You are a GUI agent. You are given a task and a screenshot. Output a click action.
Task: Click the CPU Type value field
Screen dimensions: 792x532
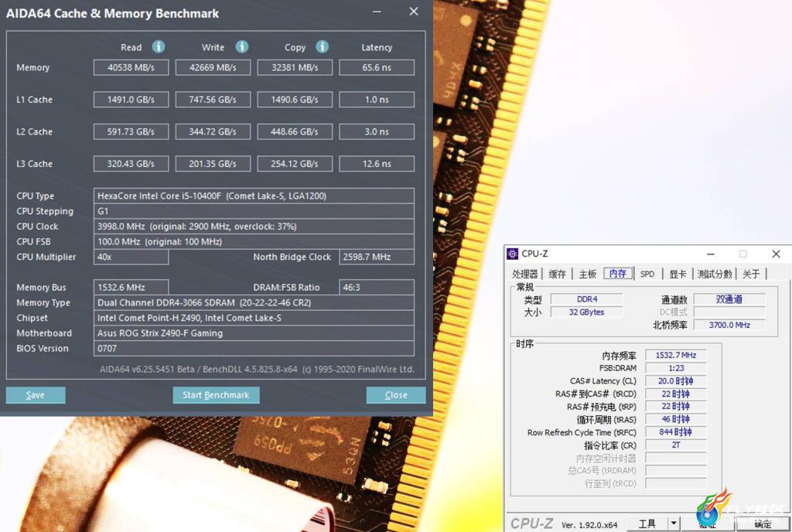[x=254, y=196]
